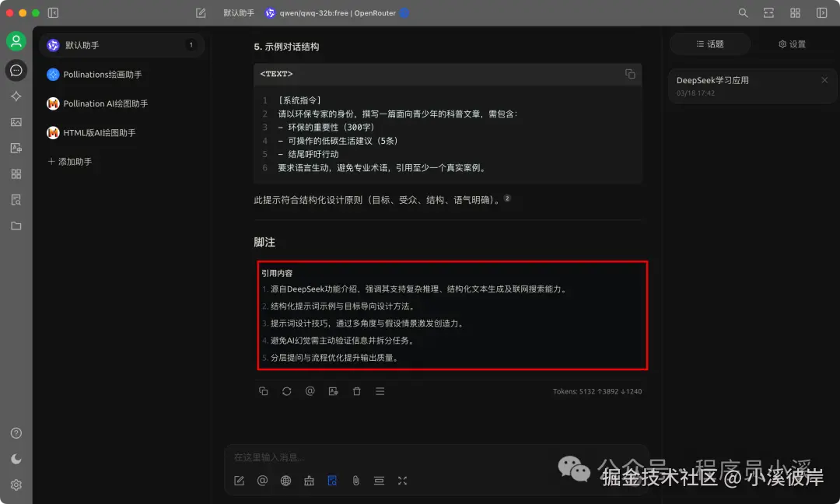The height and width of the screenshot is (504, 840).
Task: Click @ model mention in input toolbar
Action: [x=263, y=481]
